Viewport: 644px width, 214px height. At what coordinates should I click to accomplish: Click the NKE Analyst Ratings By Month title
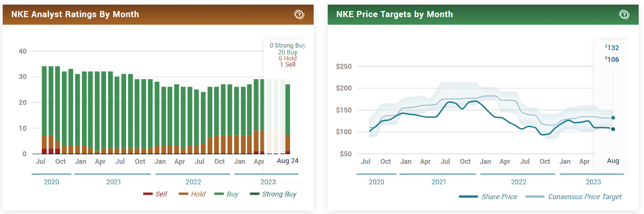[x=75, y=15]
